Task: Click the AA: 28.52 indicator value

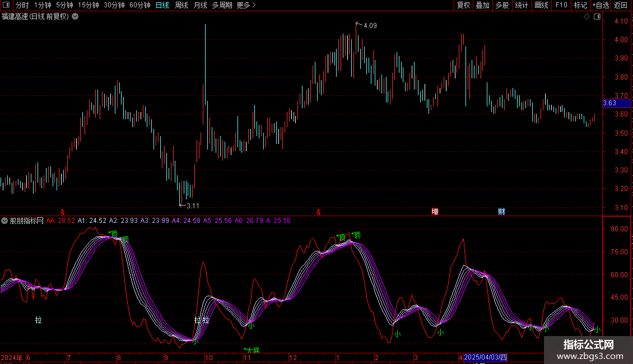Action: 60,221
